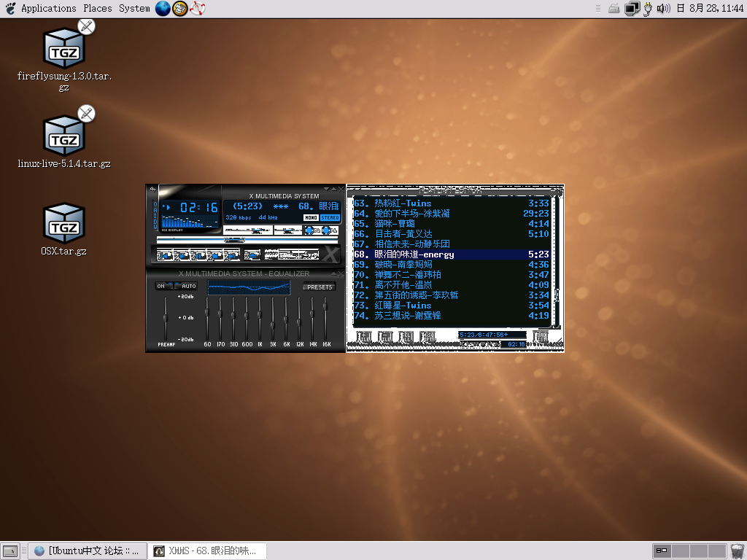Click the XMMS eject button

pos(252,255)
